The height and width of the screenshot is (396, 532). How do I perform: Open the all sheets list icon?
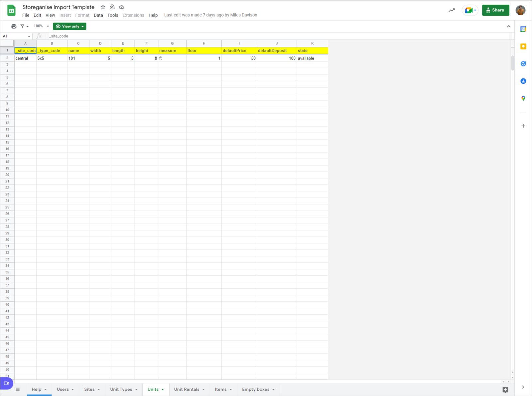click(18, 389)
